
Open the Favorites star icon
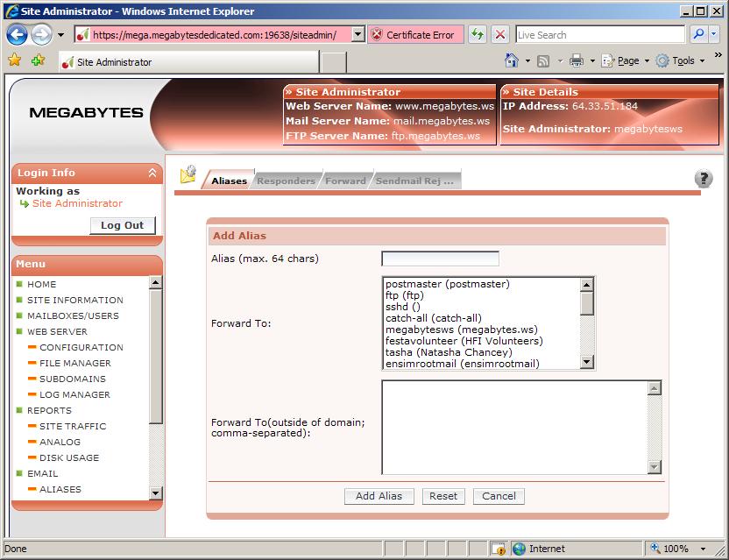point(15,60)
